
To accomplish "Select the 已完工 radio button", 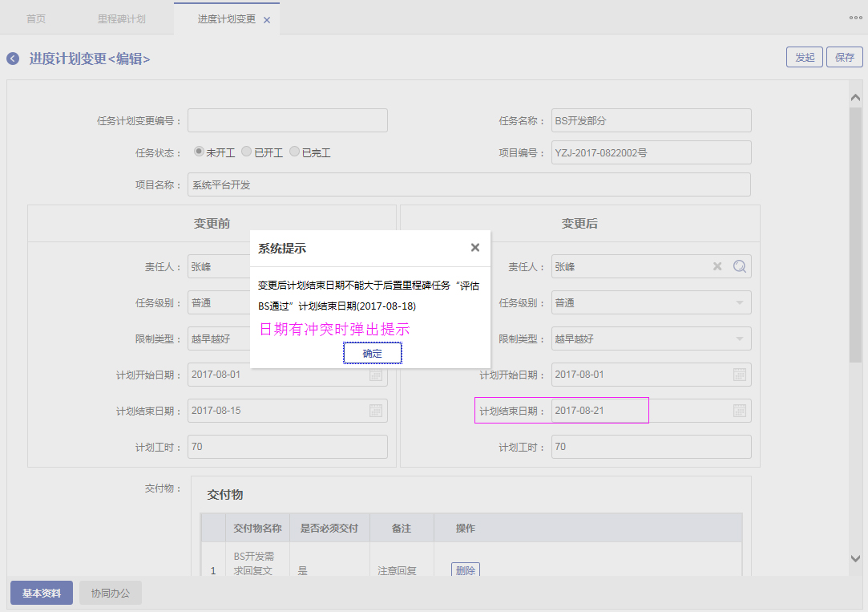I will 294,152.
